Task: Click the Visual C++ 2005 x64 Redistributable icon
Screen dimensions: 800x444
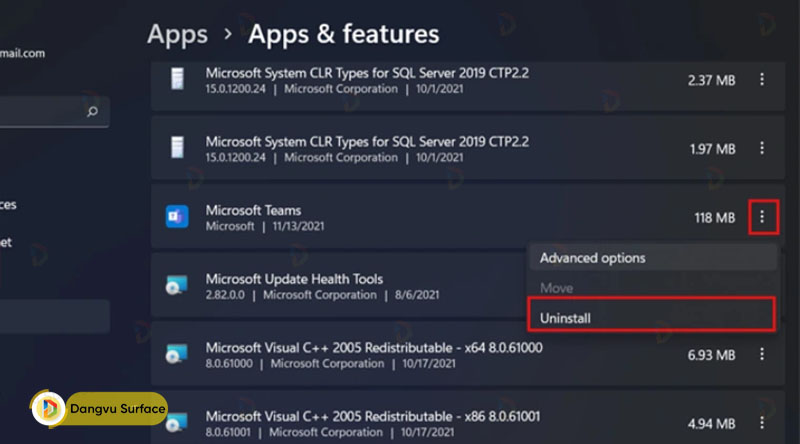Action: pos(177,354)
